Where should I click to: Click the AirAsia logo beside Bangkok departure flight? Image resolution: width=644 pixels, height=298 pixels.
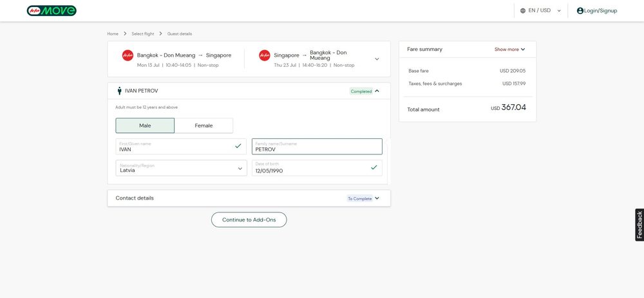click(128, 55)
